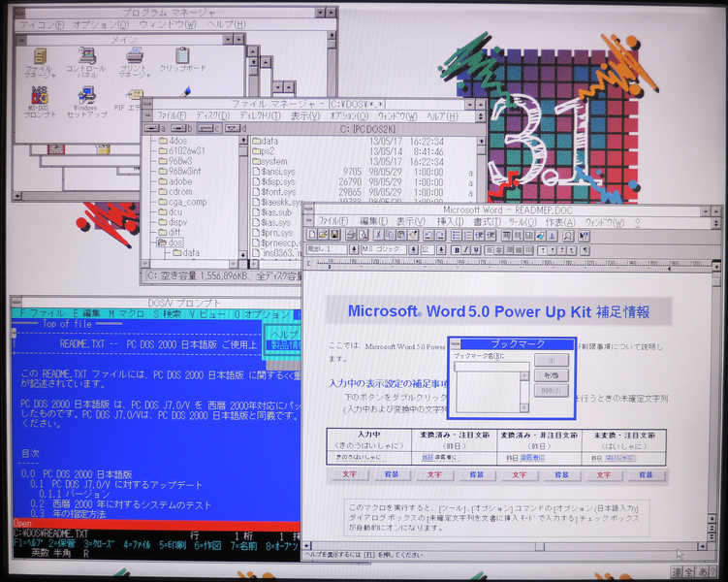Click first red 文字 button under table
The height and width of the screenshot is (582, 728).
point(349,474)
